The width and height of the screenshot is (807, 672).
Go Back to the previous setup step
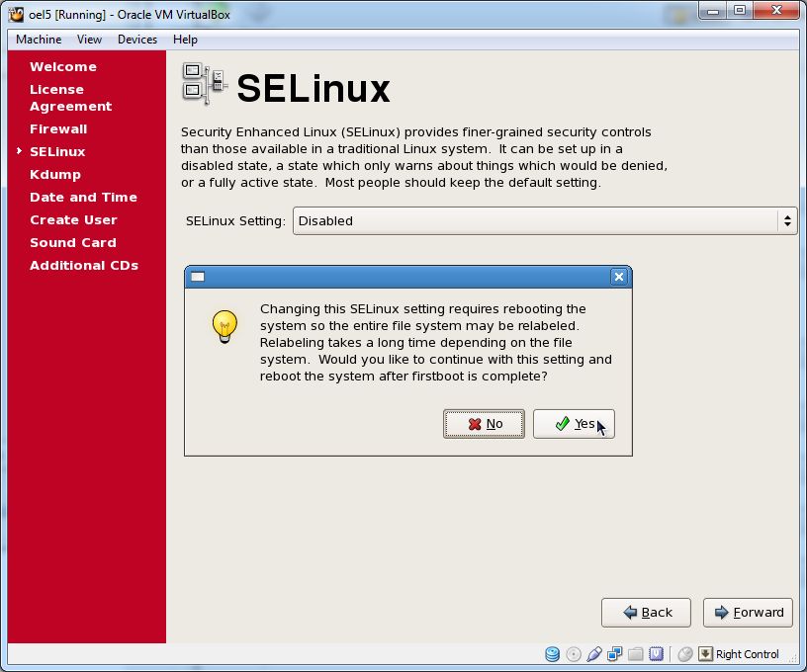(x=646, y=613)
